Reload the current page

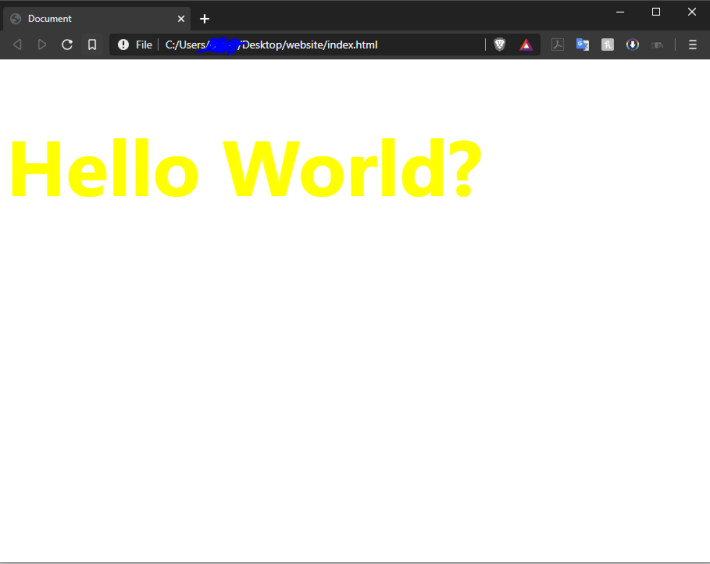[67, 44]
